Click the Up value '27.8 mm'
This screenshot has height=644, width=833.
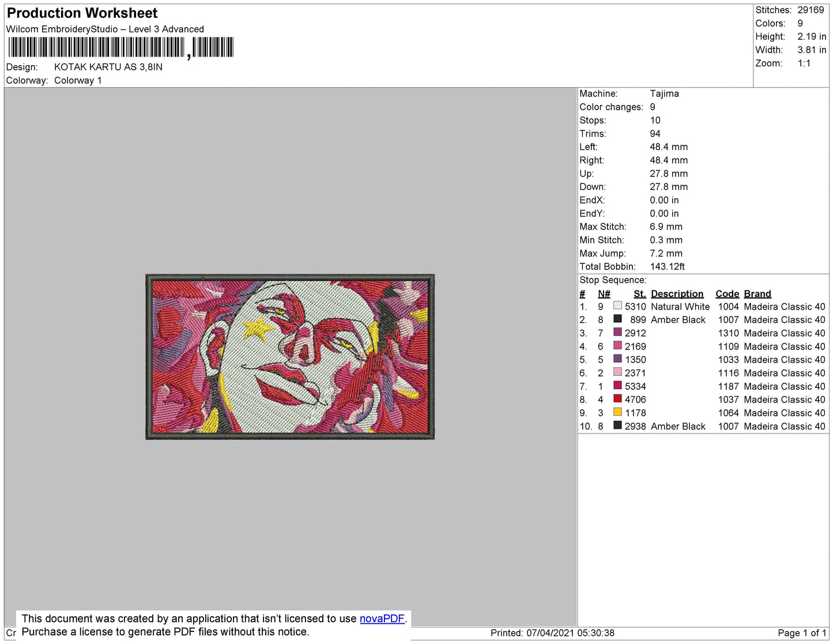pos(669,174)
